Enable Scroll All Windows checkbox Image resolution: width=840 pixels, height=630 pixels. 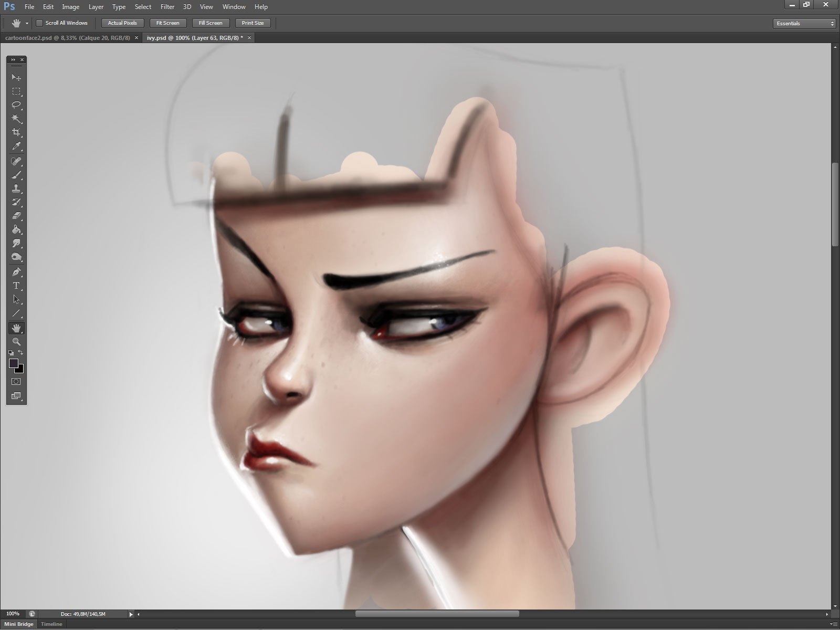tap(40, 23)
